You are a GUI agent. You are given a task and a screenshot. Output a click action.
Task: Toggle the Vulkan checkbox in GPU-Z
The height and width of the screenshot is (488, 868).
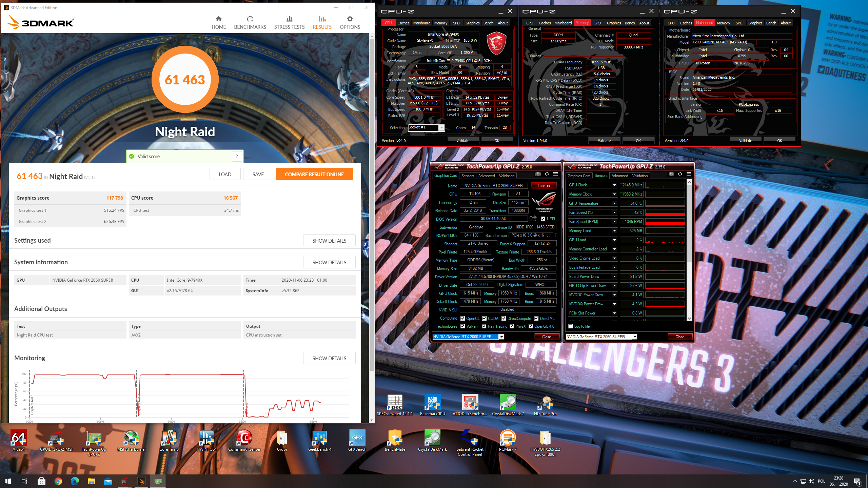[x=462, y=326]
